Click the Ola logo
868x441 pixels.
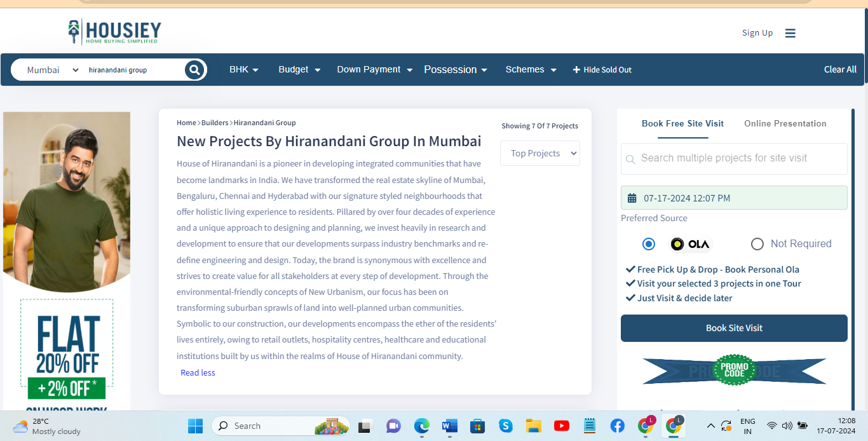[x=691, y=244]
